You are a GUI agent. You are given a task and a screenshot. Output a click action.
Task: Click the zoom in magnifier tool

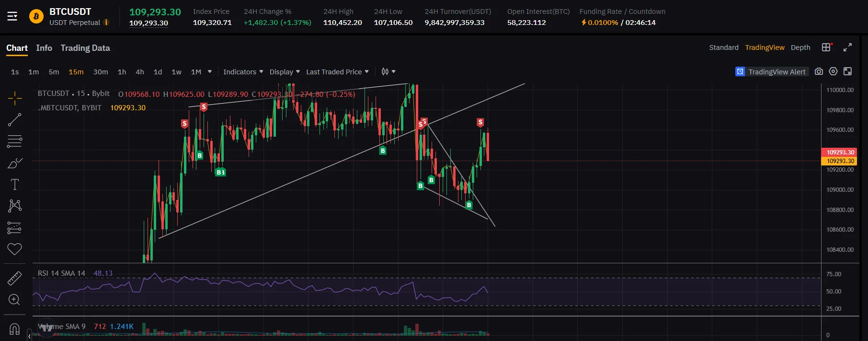pyautogui.click(x=14, y=300)
